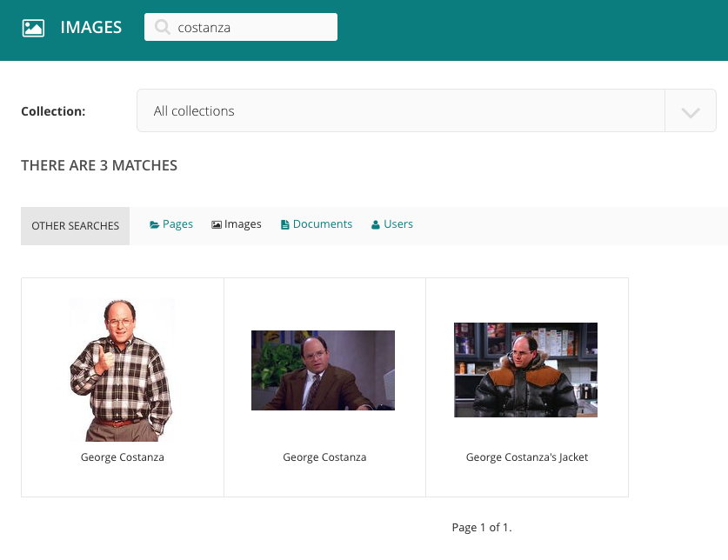
Task: Click the picture icon beside Images tab
Action: 217,224
